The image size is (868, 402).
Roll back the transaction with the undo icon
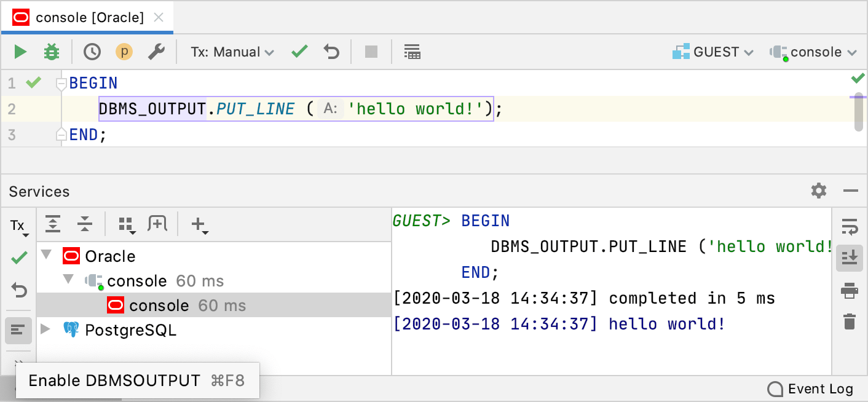pos(331,52)
